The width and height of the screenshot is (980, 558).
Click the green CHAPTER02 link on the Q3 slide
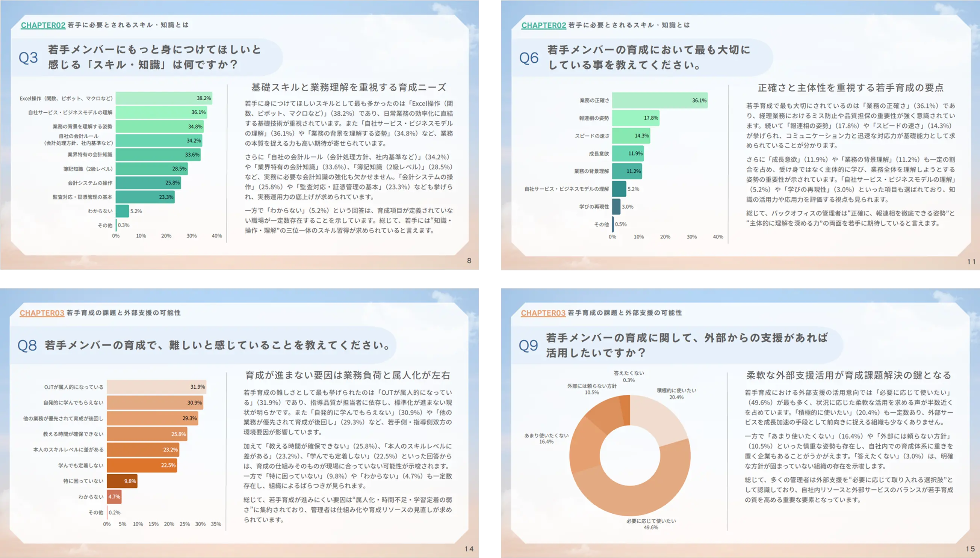(43, 25)
